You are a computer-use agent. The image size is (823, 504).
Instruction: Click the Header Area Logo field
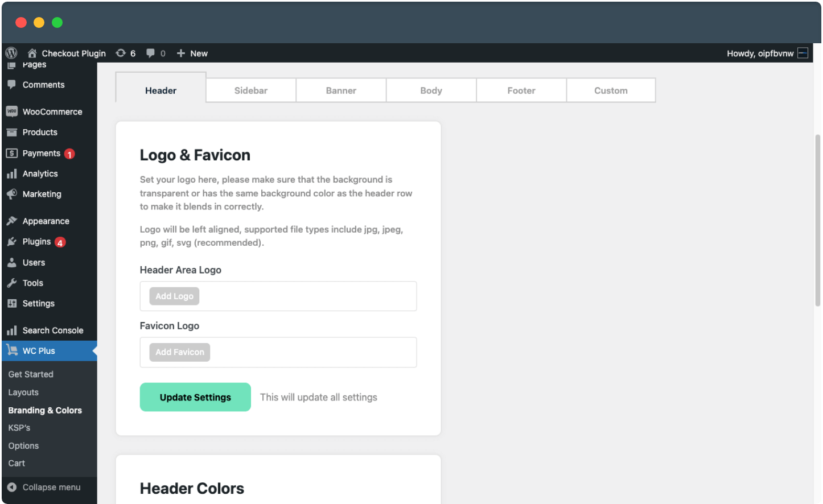(x=278, y=296)
